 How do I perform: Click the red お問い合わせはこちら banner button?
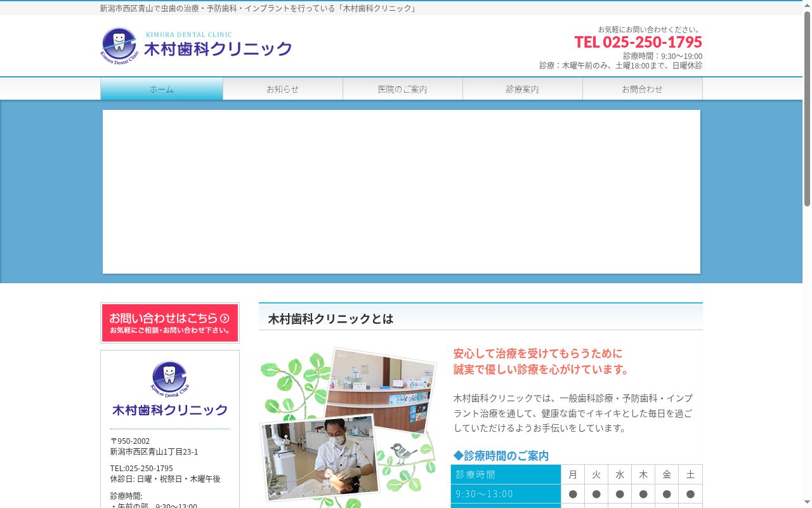click(170, 323)
